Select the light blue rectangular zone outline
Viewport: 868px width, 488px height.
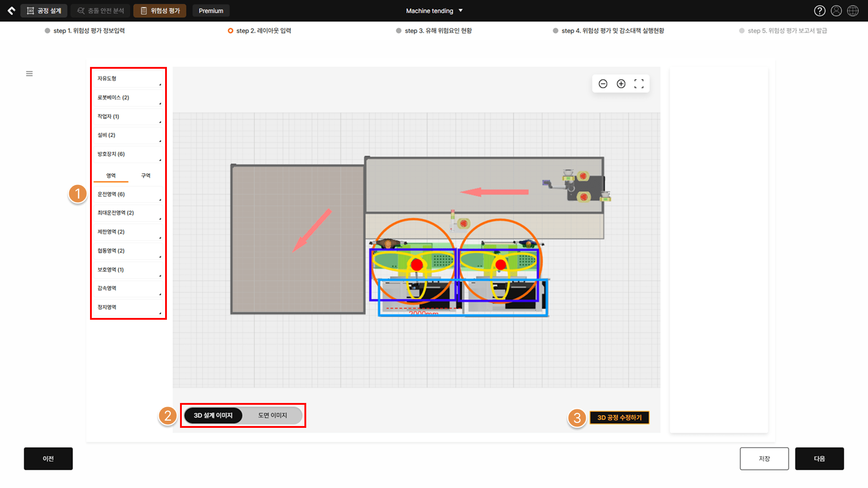pyautogui.click(x=463, y=298)
